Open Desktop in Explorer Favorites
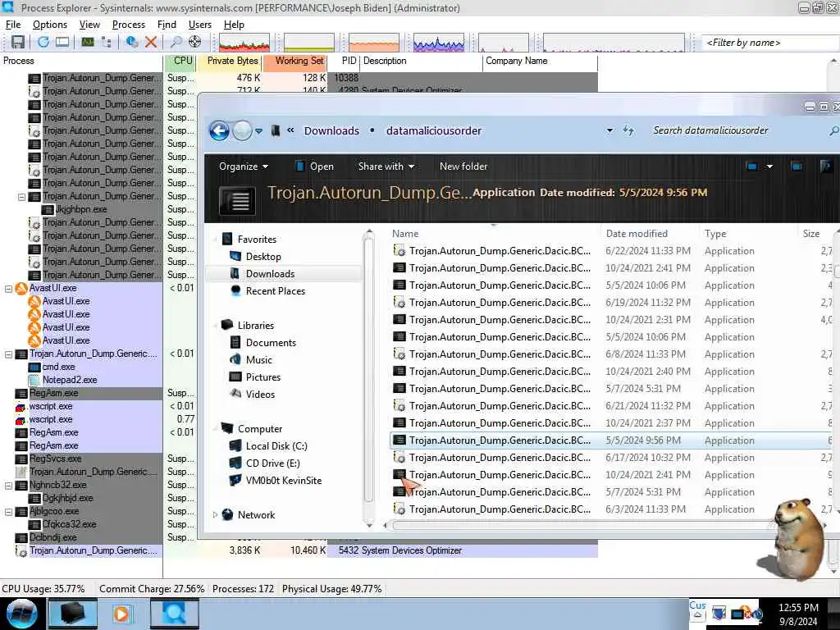840x630 pixels. pyautogui.click(x=263, y=257)
